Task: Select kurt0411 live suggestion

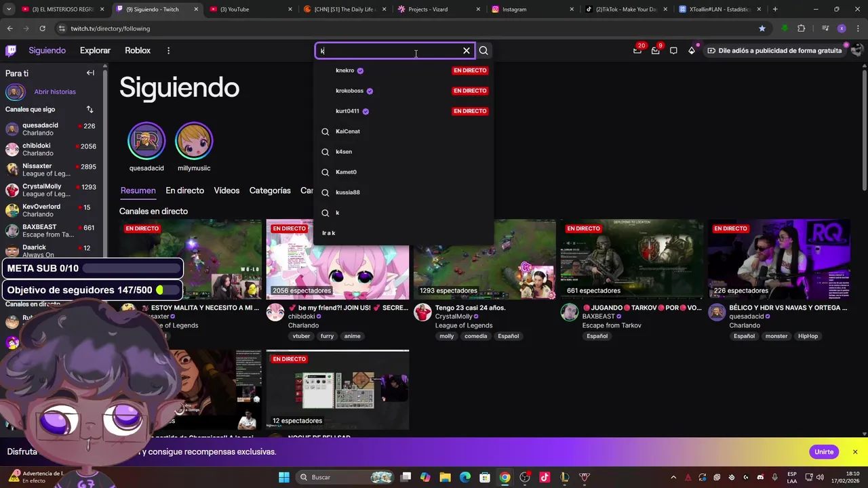Action: (404, 111)
